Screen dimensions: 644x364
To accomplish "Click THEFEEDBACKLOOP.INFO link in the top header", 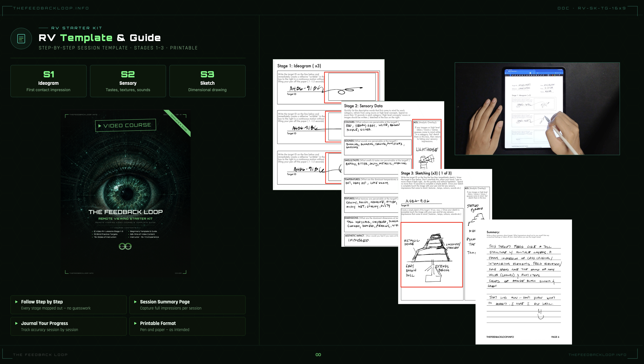I will (51, 8).
